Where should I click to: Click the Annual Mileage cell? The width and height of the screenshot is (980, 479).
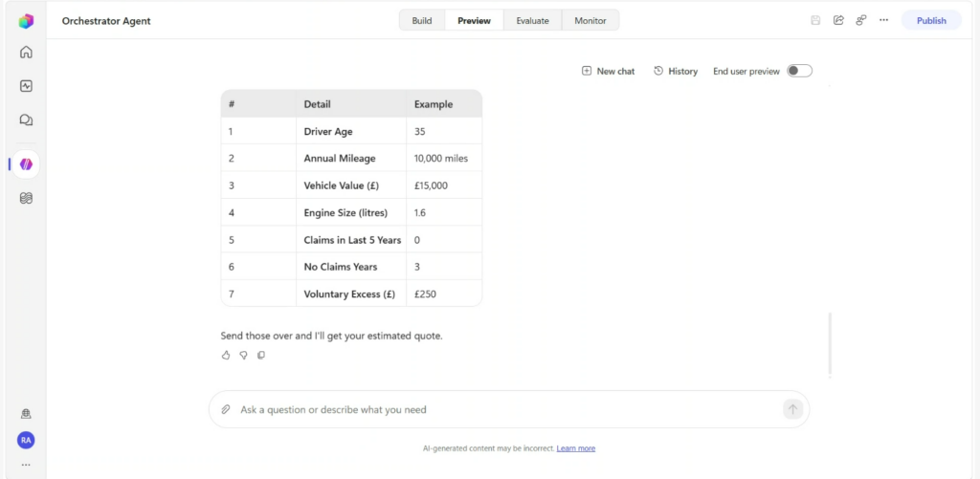[351, 158]
